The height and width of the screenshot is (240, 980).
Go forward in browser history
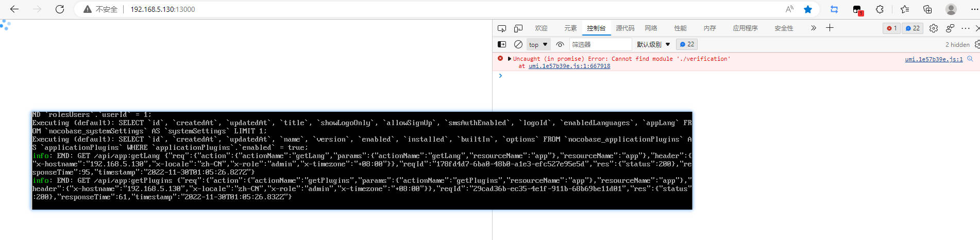[x=37, y=9]
